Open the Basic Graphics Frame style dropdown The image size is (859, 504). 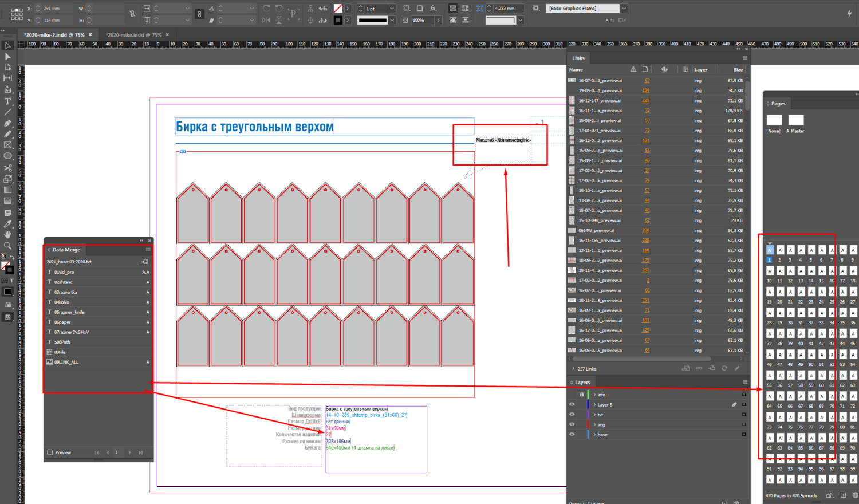[x=624, y=9]
